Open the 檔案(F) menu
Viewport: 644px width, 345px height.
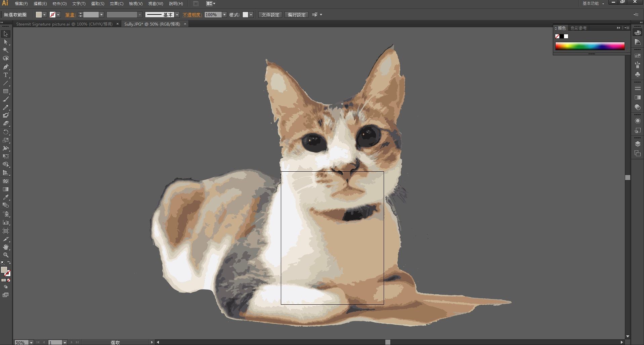click(21, 4)
